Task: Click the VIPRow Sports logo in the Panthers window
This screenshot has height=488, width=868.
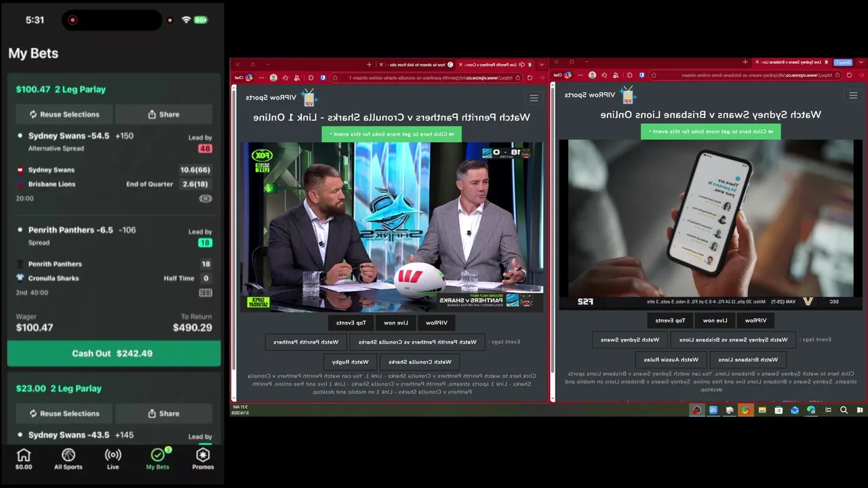Action: click(x=281, y=98)
